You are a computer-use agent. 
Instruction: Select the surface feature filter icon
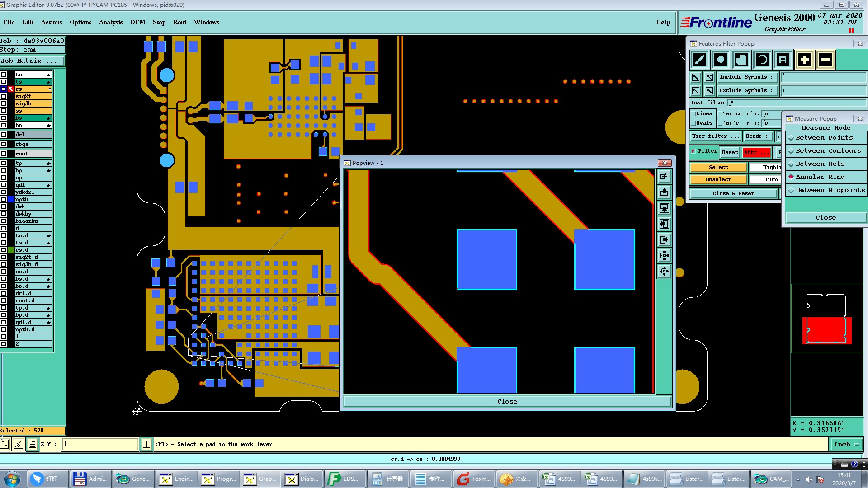741,60
